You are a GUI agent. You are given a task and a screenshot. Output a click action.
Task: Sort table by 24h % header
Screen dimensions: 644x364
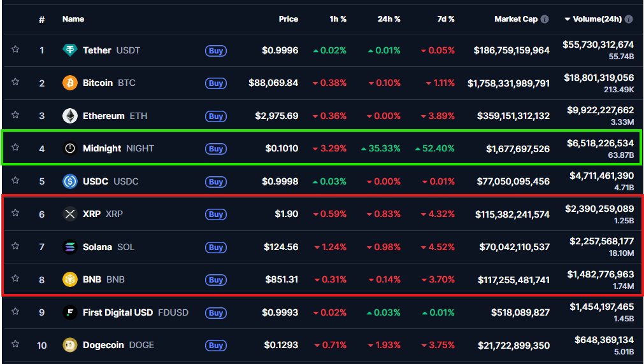click(x=389, y=19)
